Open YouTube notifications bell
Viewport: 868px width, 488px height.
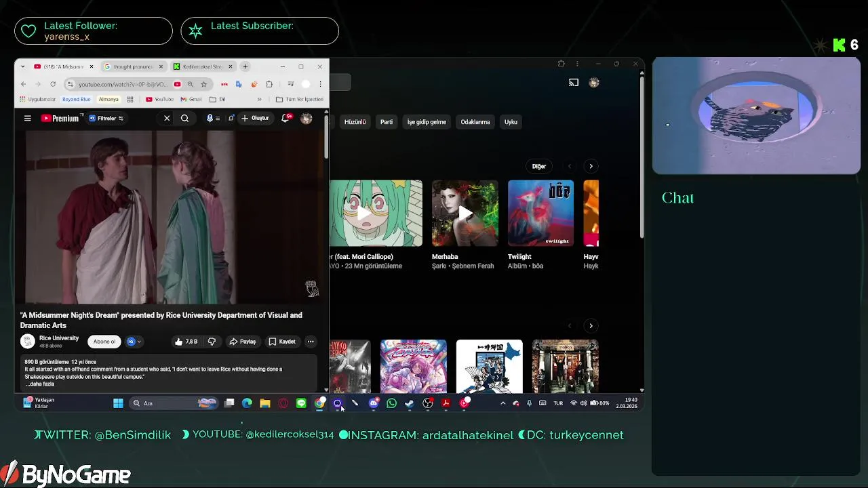coord(286,118)
